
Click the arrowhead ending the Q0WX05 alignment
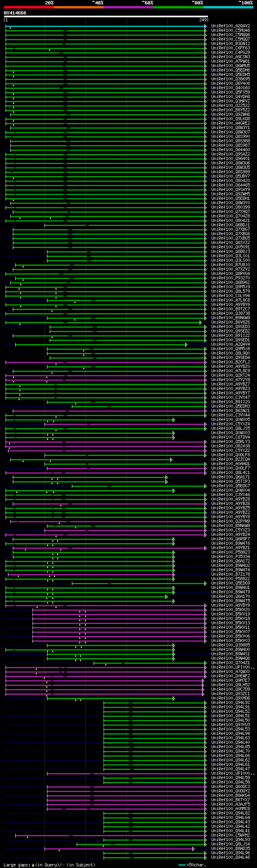pos(173,420)
